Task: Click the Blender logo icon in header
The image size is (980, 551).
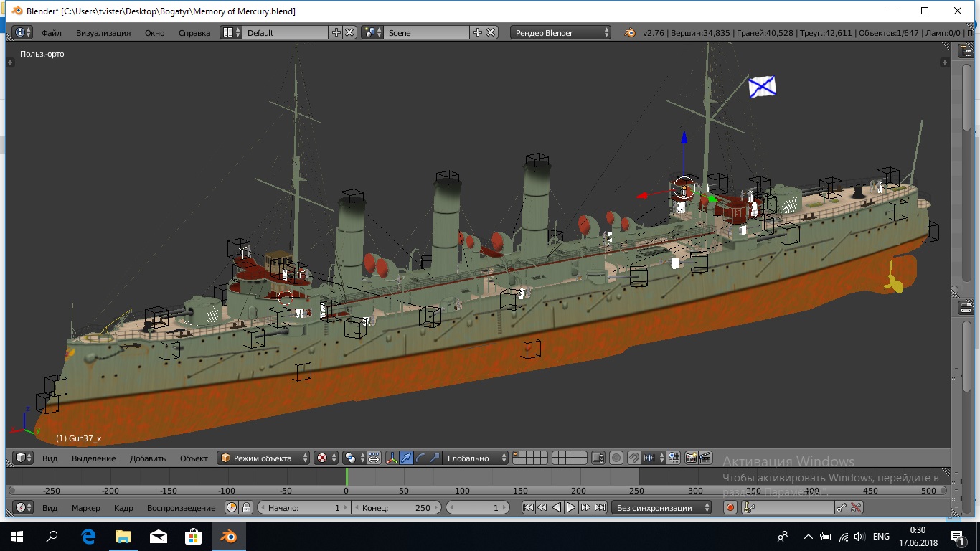Action: pos(629,32)
